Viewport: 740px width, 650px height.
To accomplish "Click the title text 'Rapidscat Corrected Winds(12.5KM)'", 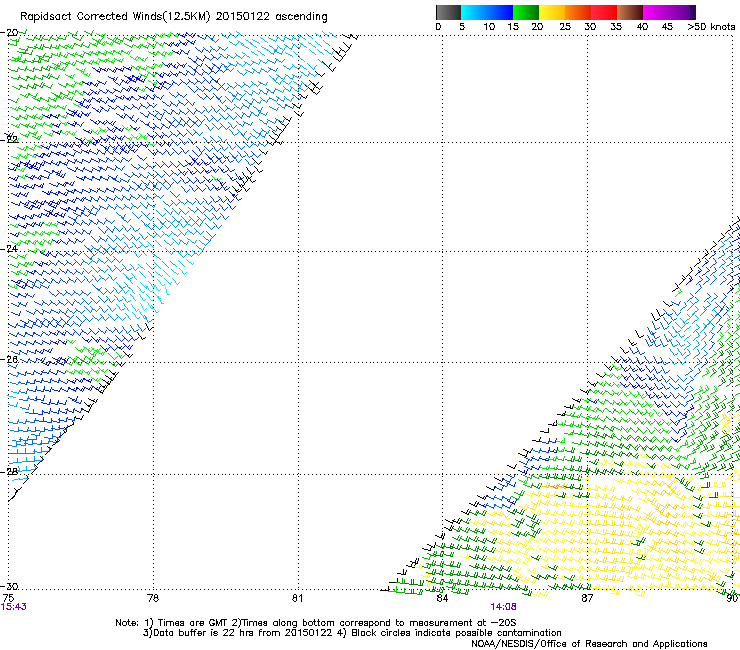I will click(115, 17).
